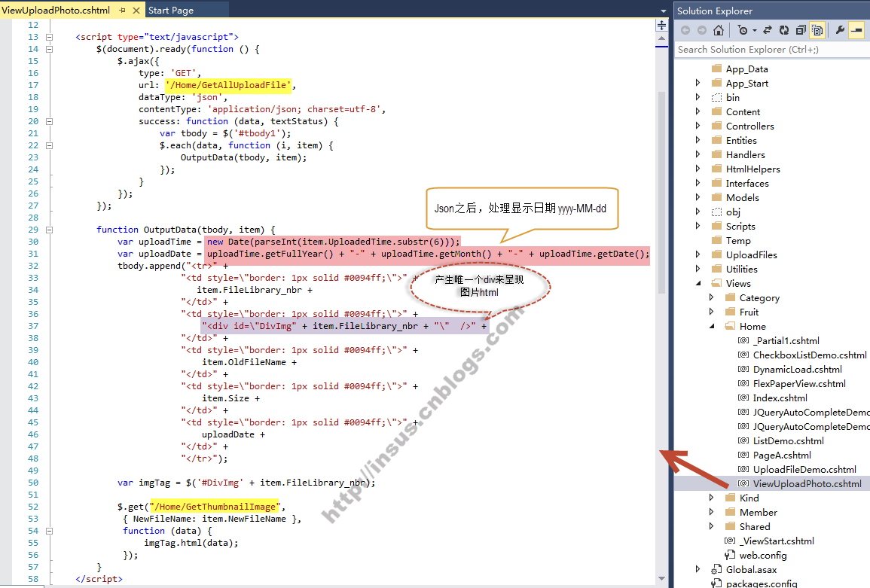870x588 pixels.
Task: Click the pending-changes clock icon in Solution Explorer
Action: (743, 31)
